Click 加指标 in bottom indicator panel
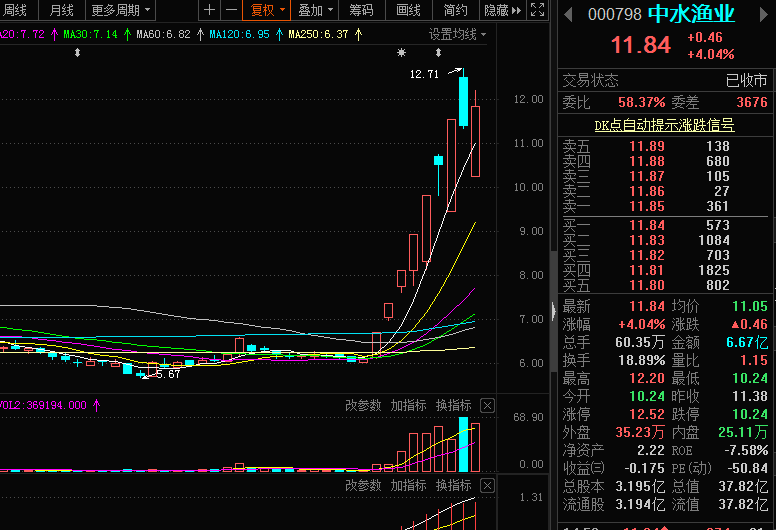This screenshot has width=776, height=530. click(x=408, y=485)
